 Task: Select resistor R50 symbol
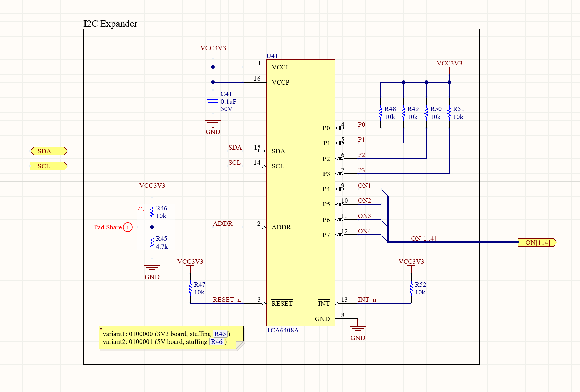[427, 113]
